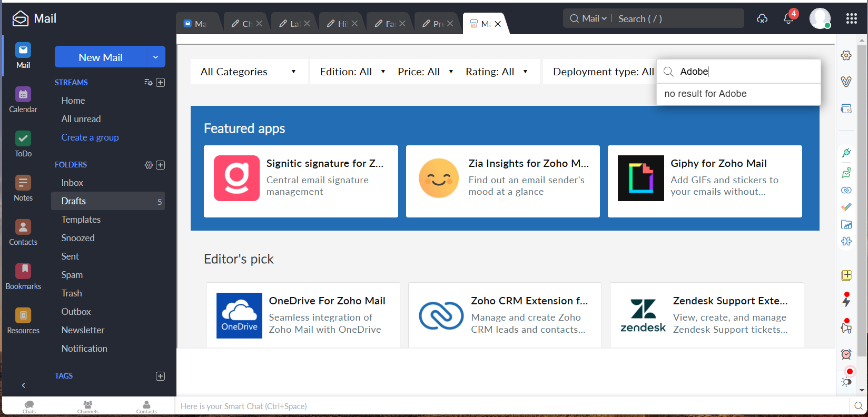Click the cloud sync icon in header
Image resolution: width=868 pixels, height=417 pixels.
tap(762, 19)
